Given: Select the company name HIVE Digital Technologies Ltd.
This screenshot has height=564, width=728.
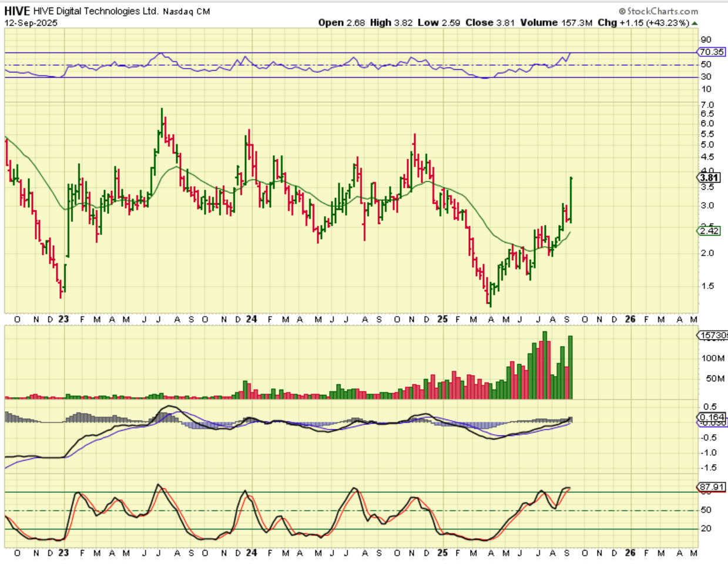Looking at the screenshot, I should (x=96, y=11).
